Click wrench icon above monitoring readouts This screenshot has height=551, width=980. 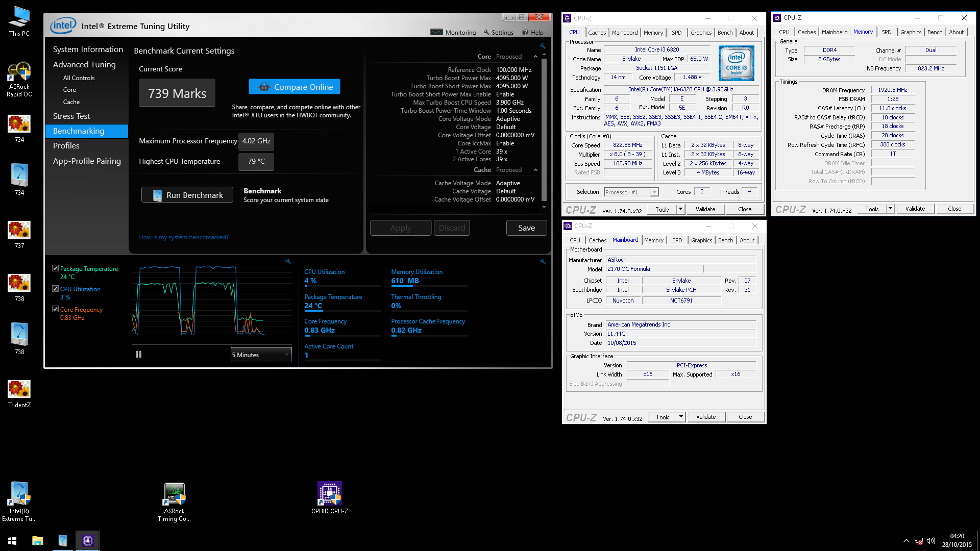543,261
